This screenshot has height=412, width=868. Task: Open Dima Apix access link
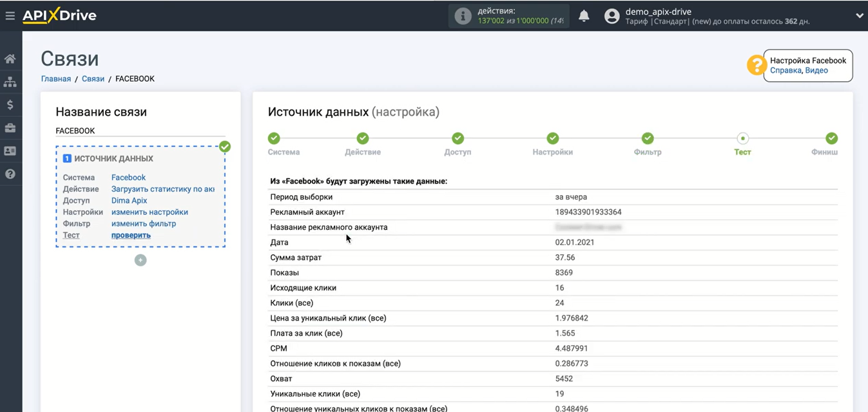coord(130,201)
